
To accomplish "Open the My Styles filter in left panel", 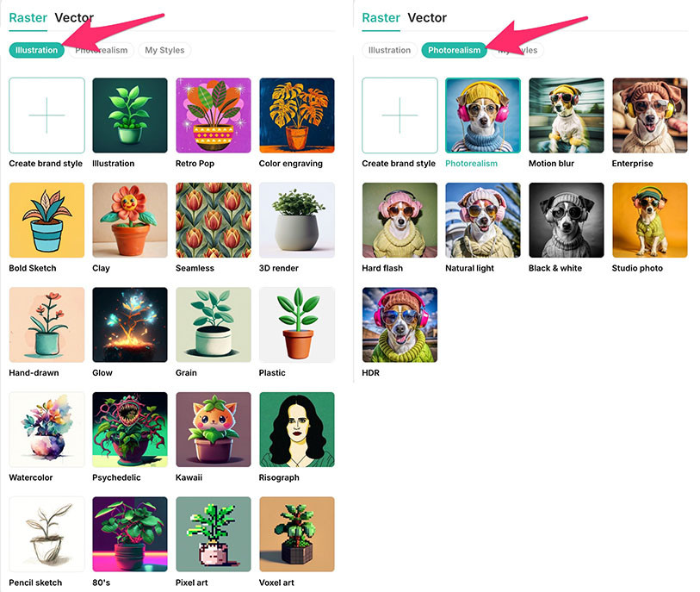I will click(x=164, y=50).
